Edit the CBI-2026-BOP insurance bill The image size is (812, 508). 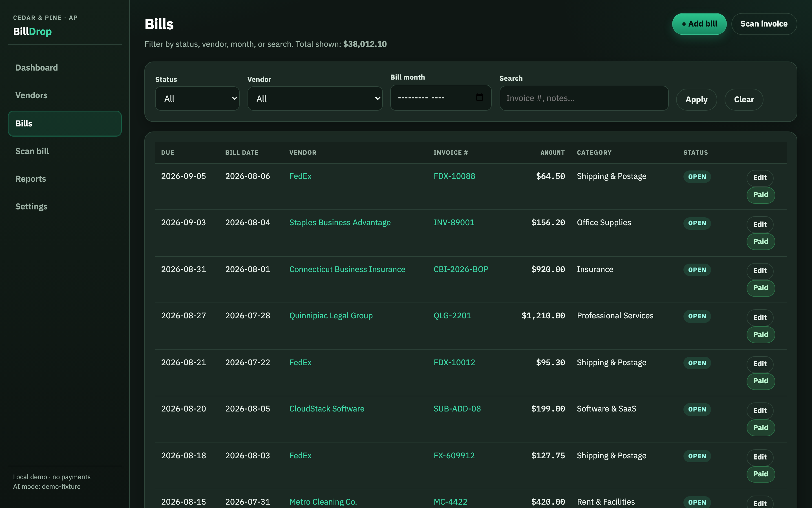point(760,271)
